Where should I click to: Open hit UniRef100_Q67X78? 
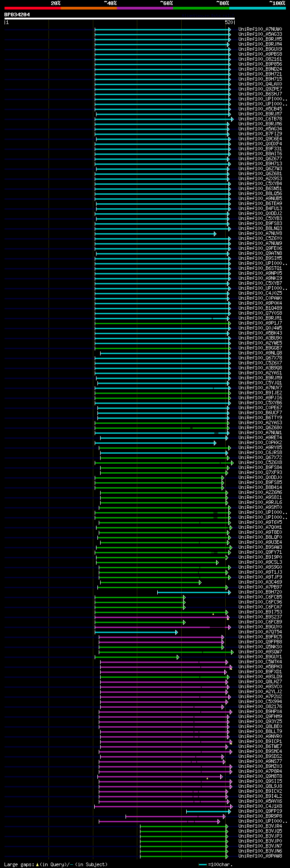click(260, 358)
